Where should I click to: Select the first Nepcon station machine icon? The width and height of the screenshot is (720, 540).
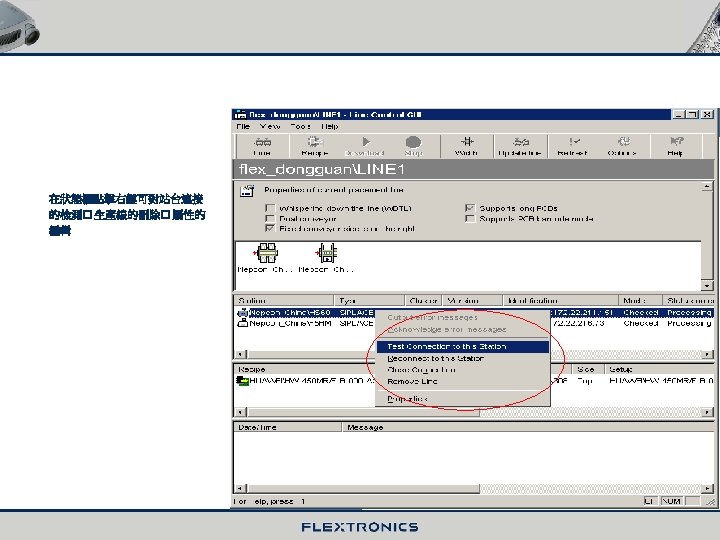(x=266, y=253)
